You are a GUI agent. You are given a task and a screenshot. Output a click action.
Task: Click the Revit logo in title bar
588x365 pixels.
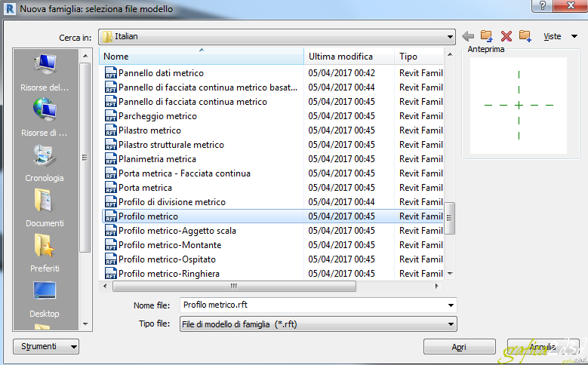(x=9, y=8)
